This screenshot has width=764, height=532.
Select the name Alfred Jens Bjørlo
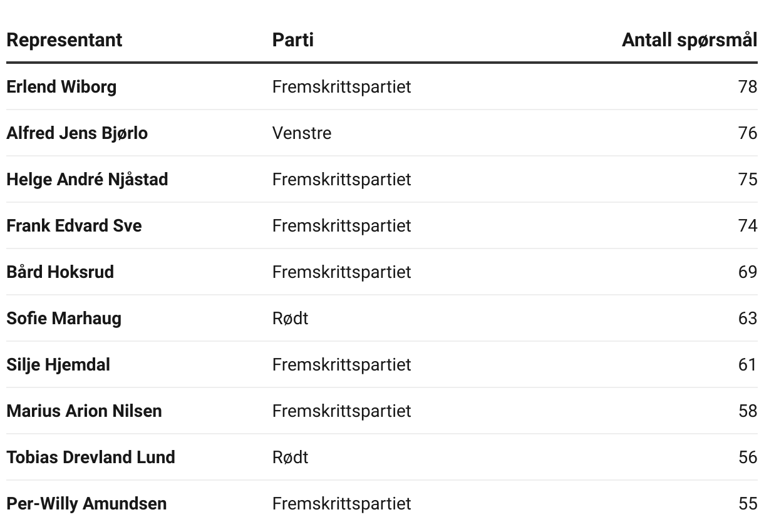[77, 133]
